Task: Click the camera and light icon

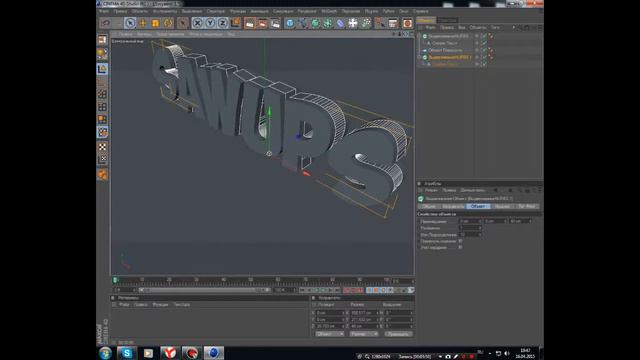Action: [x=366, y=23]
